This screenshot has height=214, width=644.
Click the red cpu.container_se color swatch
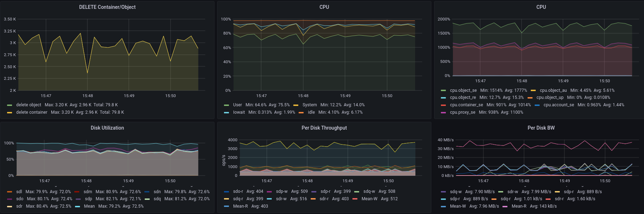click(443, 105)
